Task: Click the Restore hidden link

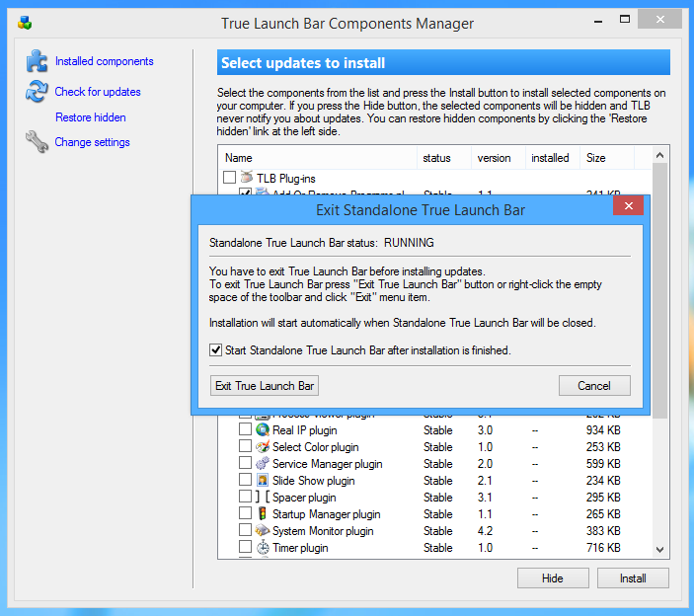Action: click(91, 117)
